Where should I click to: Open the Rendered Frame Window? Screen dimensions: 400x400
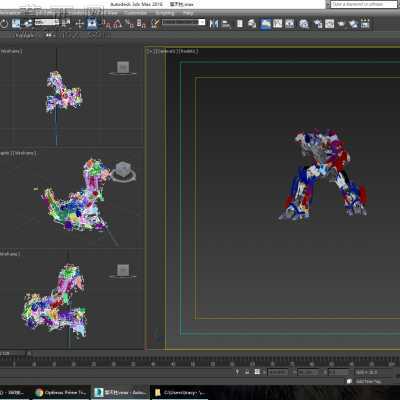[329, 24]
